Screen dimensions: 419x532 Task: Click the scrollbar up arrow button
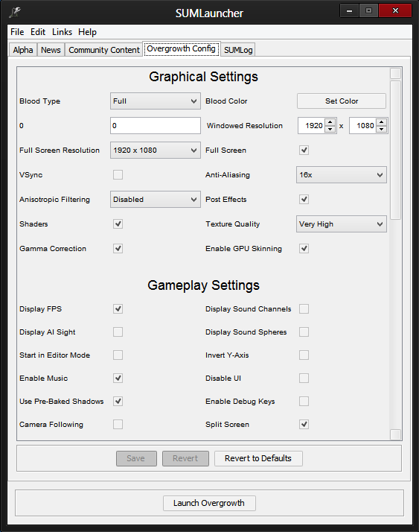396,74
